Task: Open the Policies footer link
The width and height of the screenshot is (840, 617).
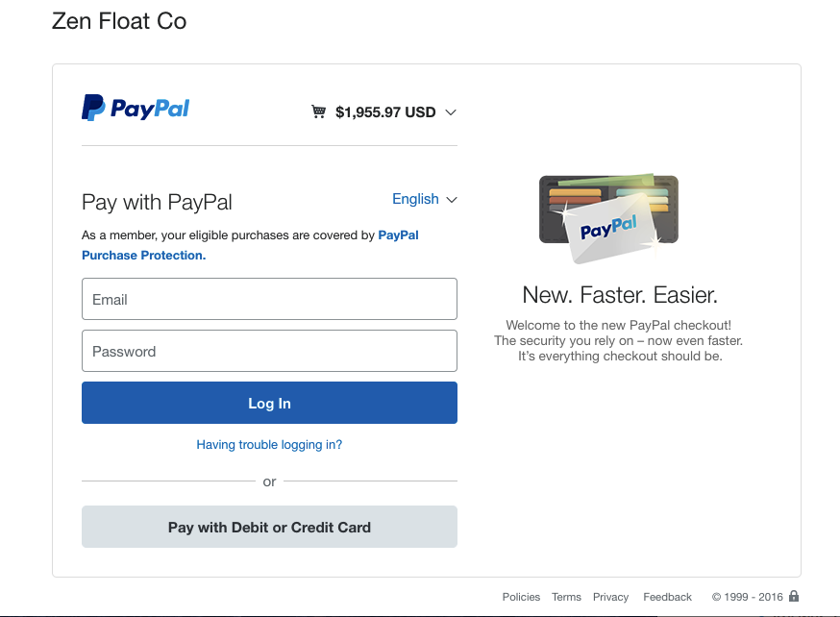Action: (521, 597)
